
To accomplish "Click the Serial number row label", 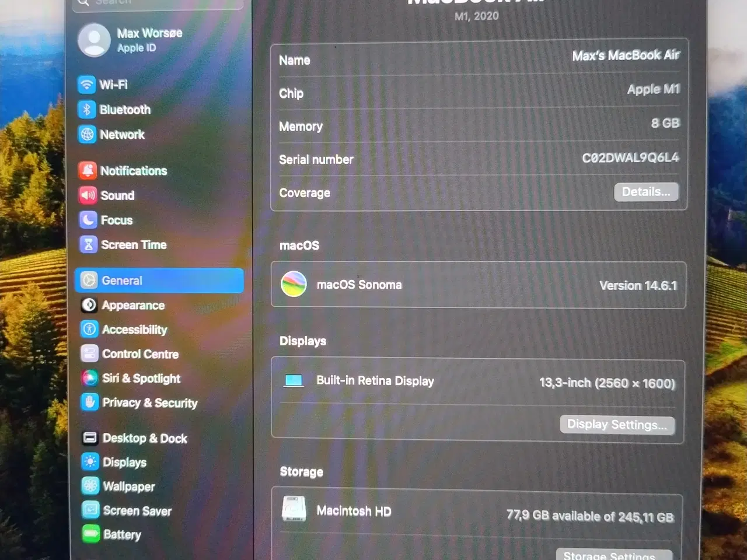I will [316, 160].
